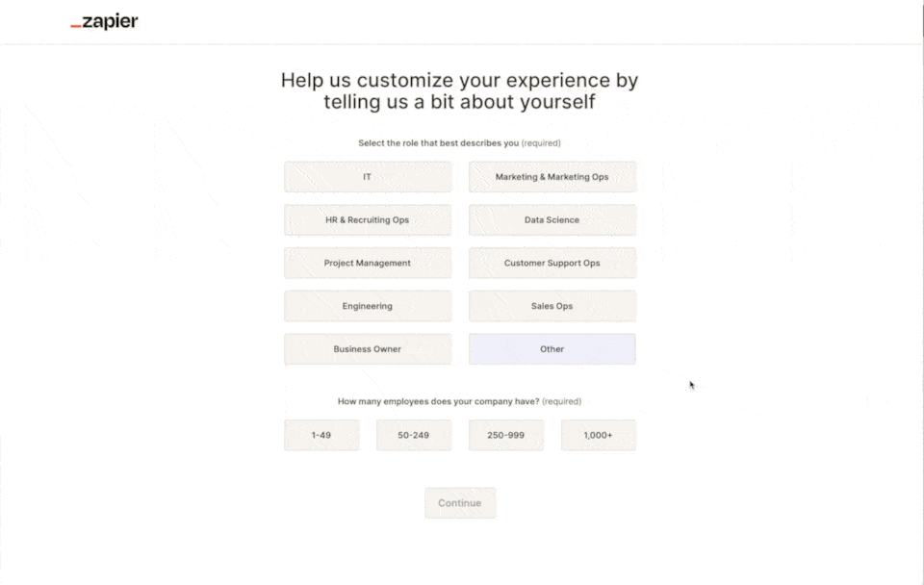Pick the Data Science role
924x585 pixels.
pos(552,219)
